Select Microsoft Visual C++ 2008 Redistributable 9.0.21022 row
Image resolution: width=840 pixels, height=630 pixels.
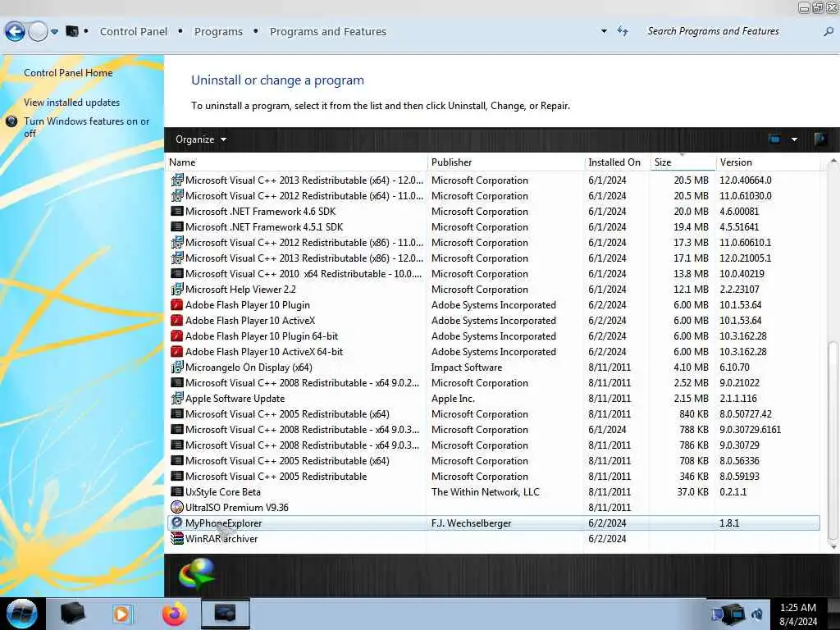tap(493, 382)
